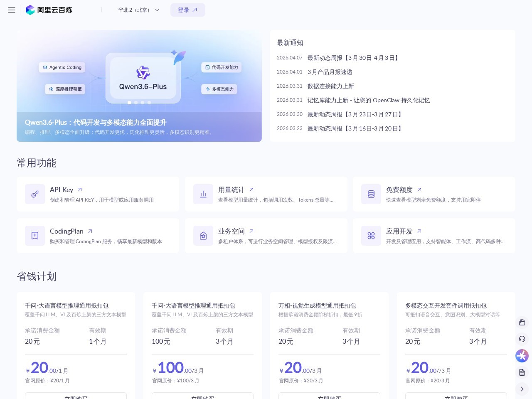Open notice 记忆库能力上新 OpenClaw

(x=369, y=100)
